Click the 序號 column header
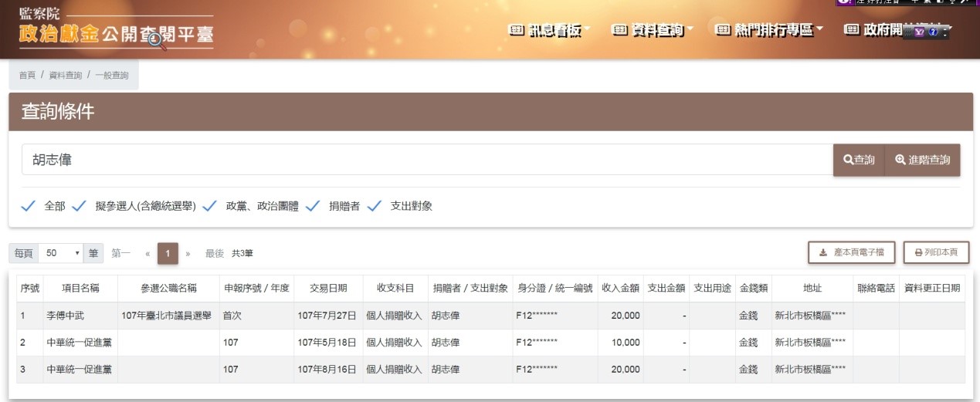980x402 pixels. click(29, 288)
